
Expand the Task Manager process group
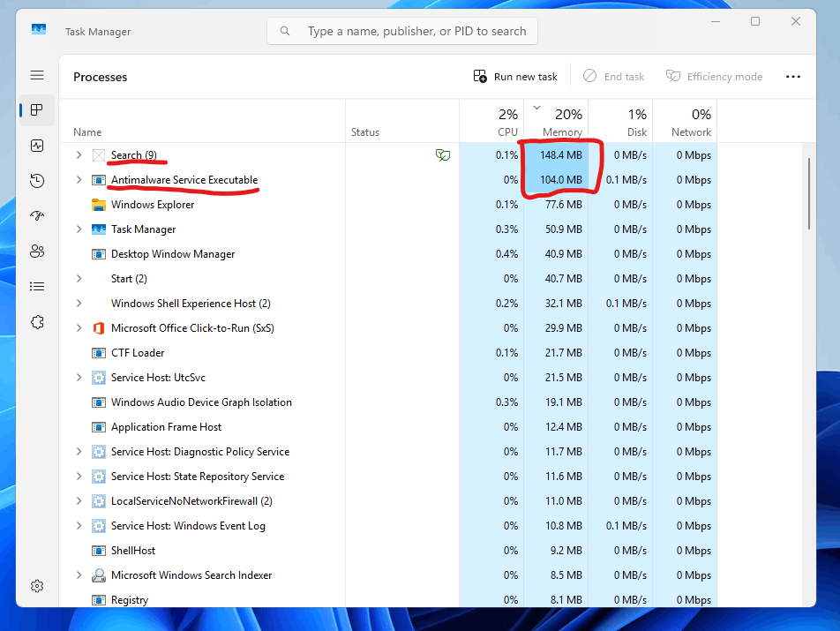[79, 229]
